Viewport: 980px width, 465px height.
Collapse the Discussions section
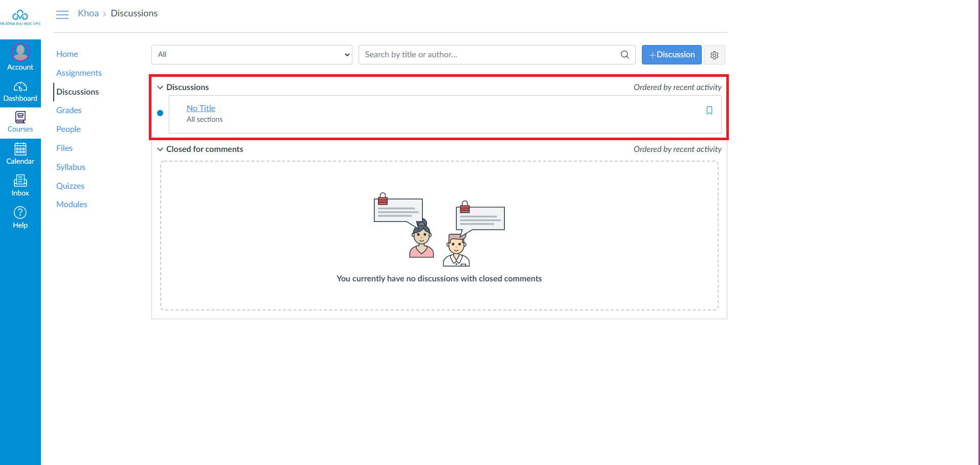pos(160,87)
